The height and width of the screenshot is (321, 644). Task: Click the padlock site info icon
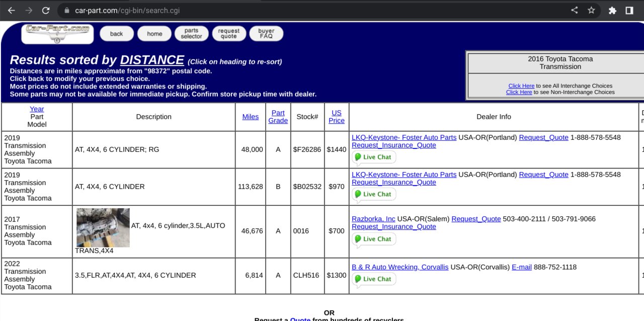point(66,10)
